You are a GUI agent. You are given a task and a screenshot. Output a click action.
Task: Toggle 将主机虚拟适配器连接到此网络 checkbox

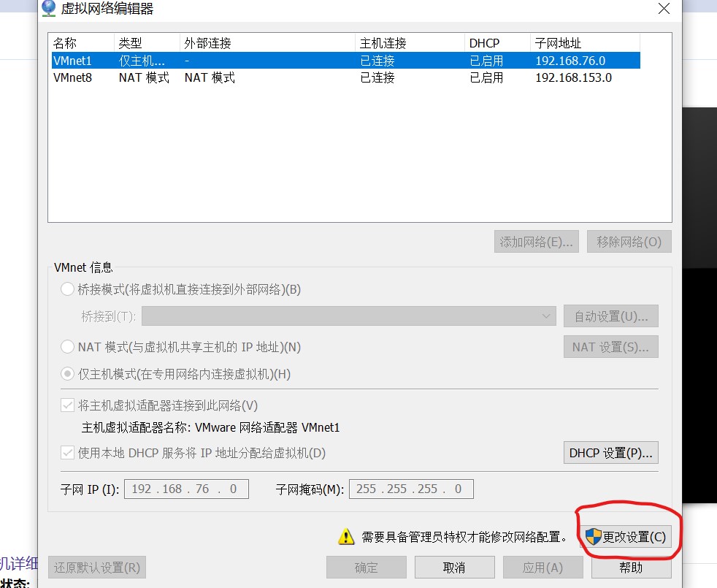coord(67,405)
